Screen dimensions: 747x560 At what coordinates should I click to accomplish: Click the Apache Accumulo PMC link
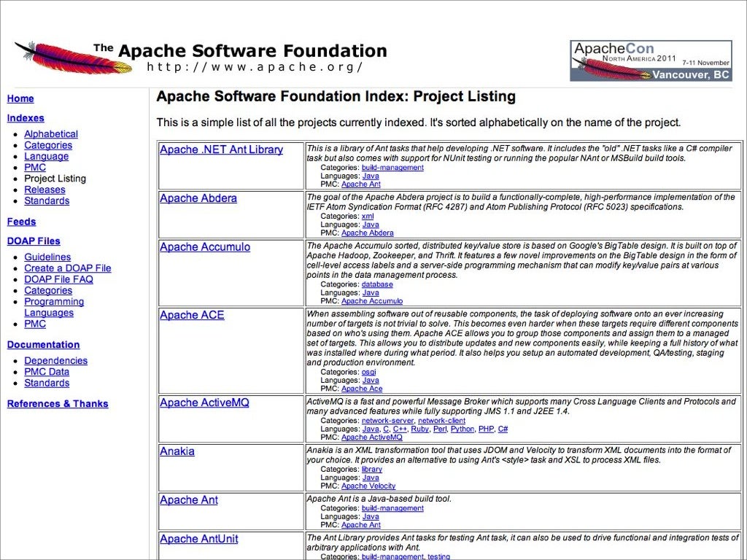pyautogui.click(x=372, y=301)
